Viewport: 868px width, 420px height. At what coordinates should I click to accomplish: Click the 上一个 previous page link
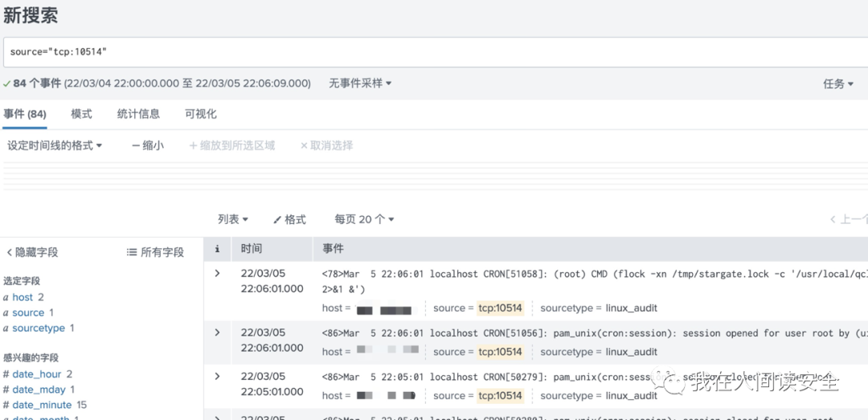pos(849,220)
